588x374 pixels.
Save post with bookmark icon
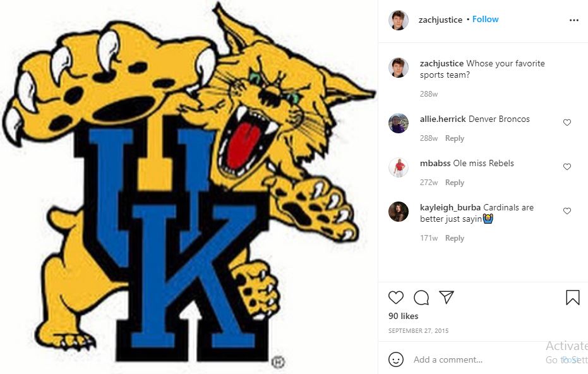coord(573,298)
